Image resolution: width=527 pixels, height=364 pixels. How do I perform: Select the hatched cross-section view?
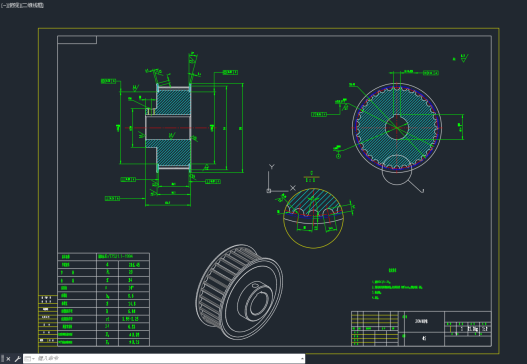168,128
